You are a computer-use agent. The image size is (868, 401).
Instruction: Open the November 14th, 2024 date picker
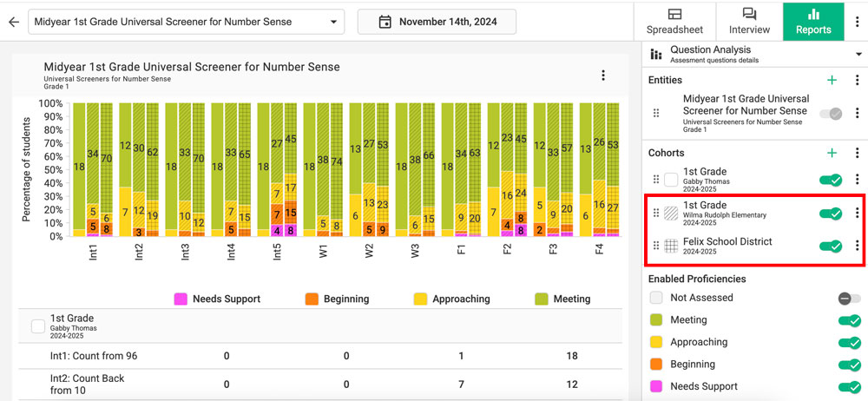coord(437,23)
